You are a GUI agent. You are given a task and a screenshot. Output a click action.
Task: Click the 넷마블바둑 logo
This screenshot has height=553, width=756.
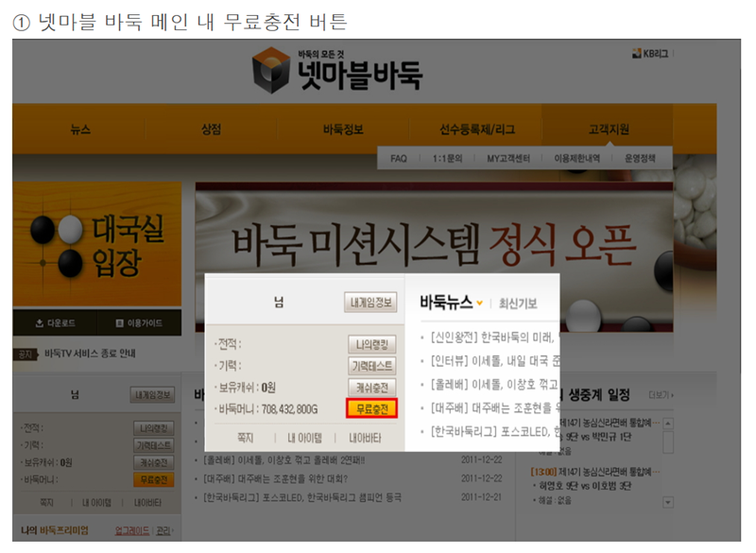(x=337, y=71)
